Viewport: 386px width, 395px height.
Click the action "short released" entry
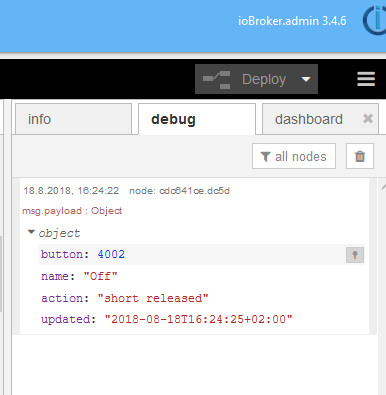(125, 298)
